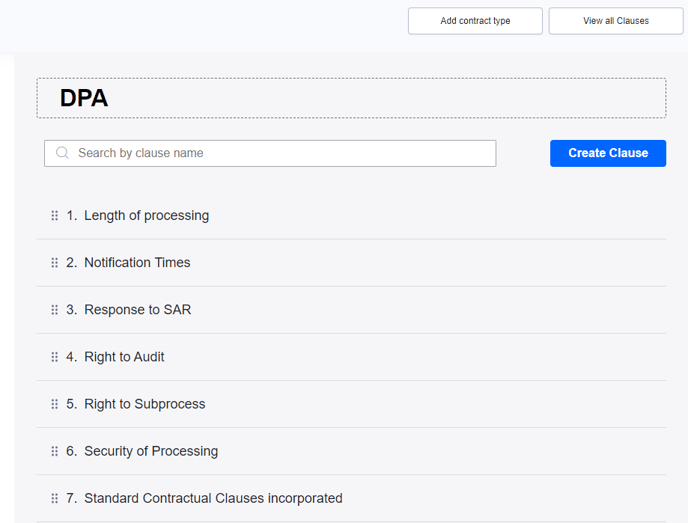The width and height of the screenshot is (688, 523).
Task: Click Security of Processing drag handle icon
Action: pyautogui.click(x=55, y=451)
